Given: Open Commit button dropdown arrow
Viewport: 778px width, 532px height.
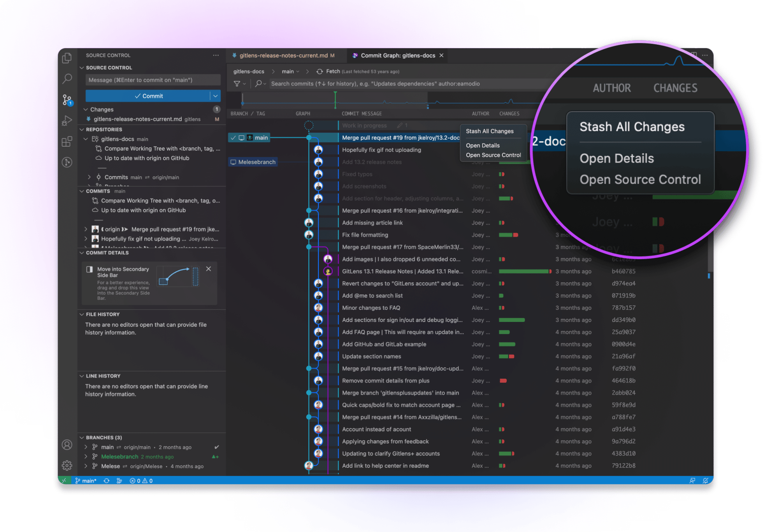Looking at the screenshot, I should [216, 96].
